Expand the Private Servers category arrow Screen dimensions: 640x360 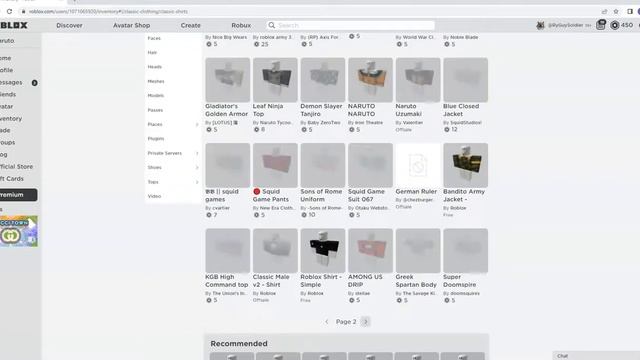[197, 153]
